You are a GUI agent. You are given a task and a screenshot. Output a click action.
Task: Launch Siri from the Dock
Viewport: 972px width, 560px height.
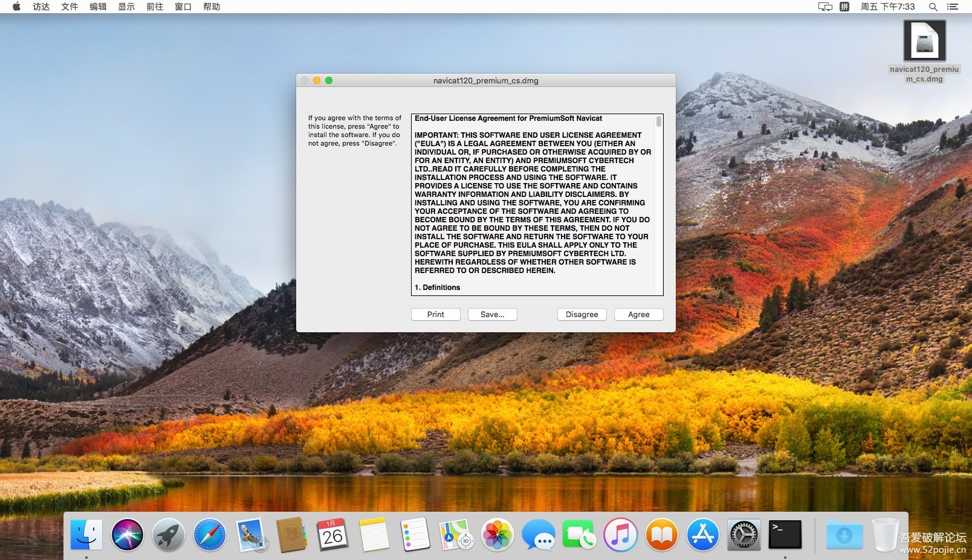pyautogui.click(x=128, y=535)
